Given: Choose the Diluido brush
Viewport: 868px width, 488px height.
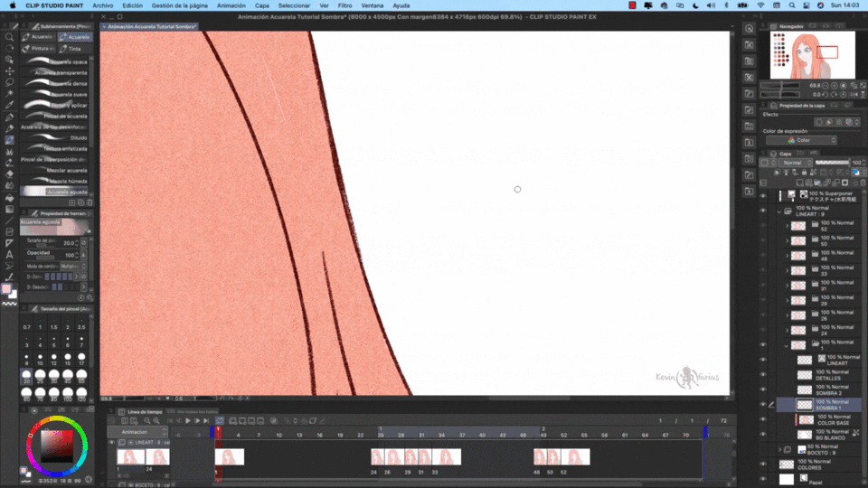Looking at the screenshot, I should (55, 137).
